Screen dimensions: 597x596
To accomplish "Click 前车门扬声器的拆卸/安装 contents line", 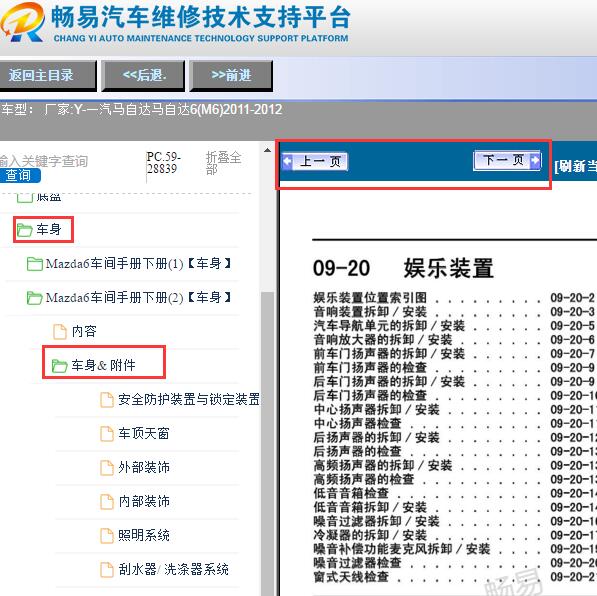I will (454, 354).
